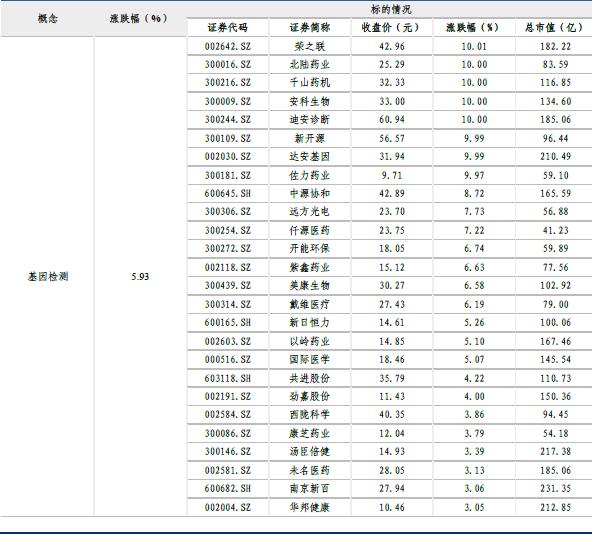Click stock code 603118.SH
Screen dimensions: 592x534
click(228, 378)
